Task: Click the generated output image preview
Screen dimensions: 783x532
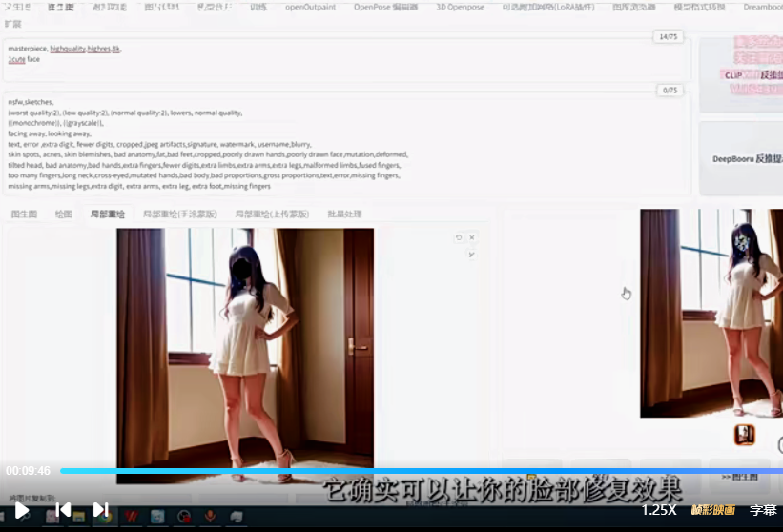Action: 711,313
